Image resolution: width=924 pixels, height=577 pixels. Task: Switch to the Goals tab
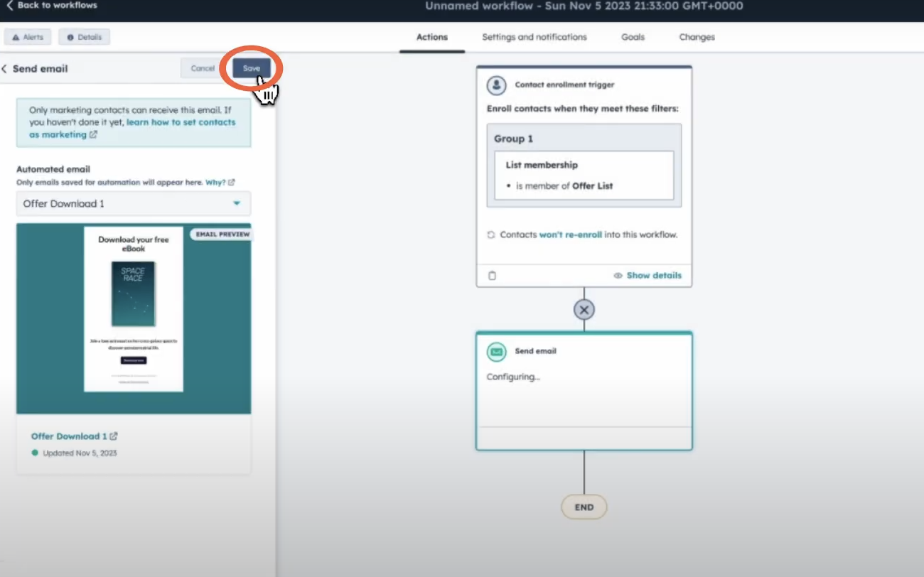pyautogui.click(x=633, y=37)
